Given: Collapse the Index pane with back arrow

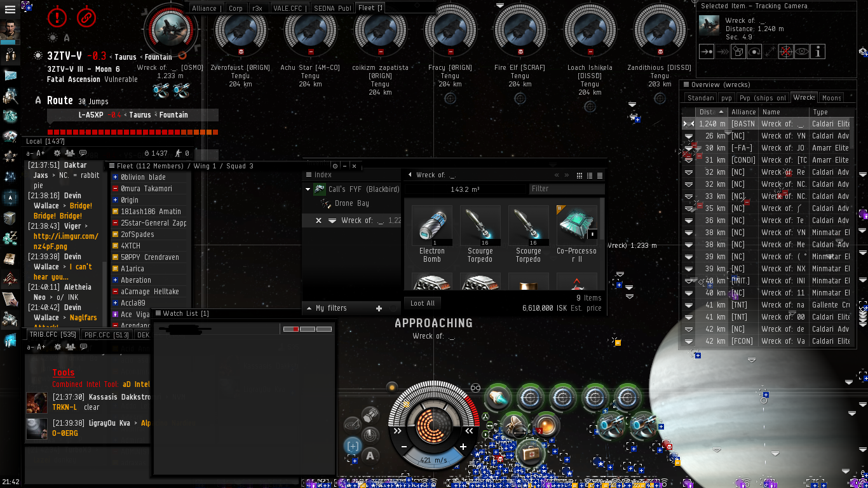Looking at the screenshot, I should tap(410, 175).
